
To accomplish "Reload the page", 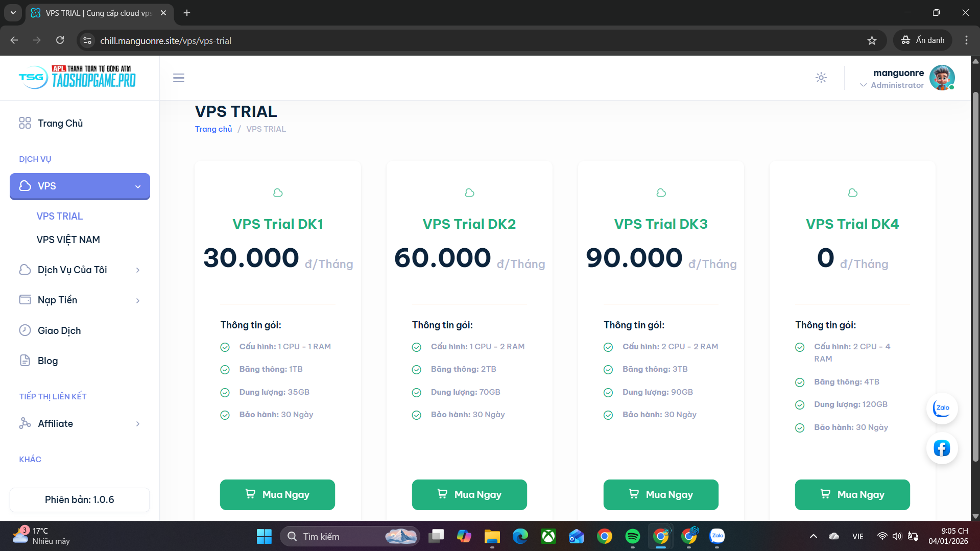I will tap(60, 40).
